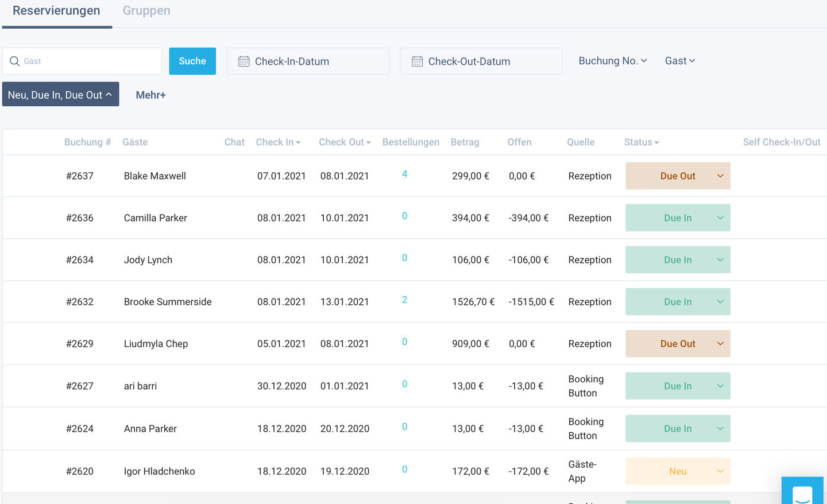The image size is (827, 504).
Task: Click calendar icon in Check-In-Datum field
Action: tap(244, 61)
